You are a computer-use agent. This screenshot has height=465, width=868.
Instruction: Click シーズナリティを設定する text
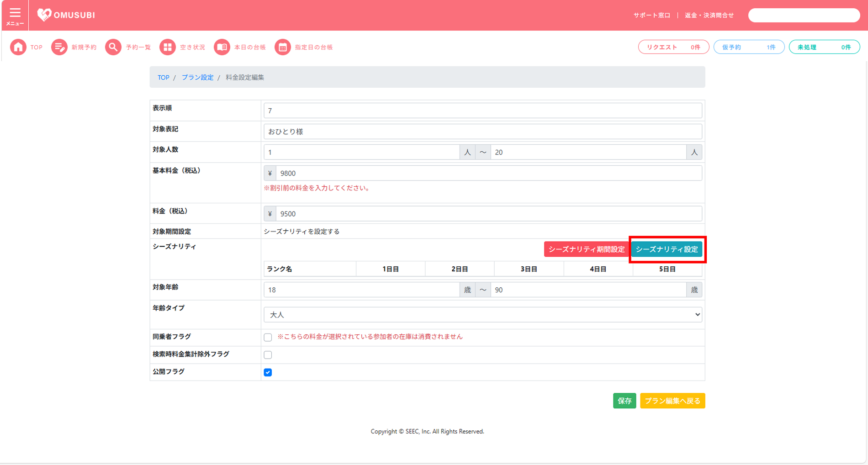(302, 232)
